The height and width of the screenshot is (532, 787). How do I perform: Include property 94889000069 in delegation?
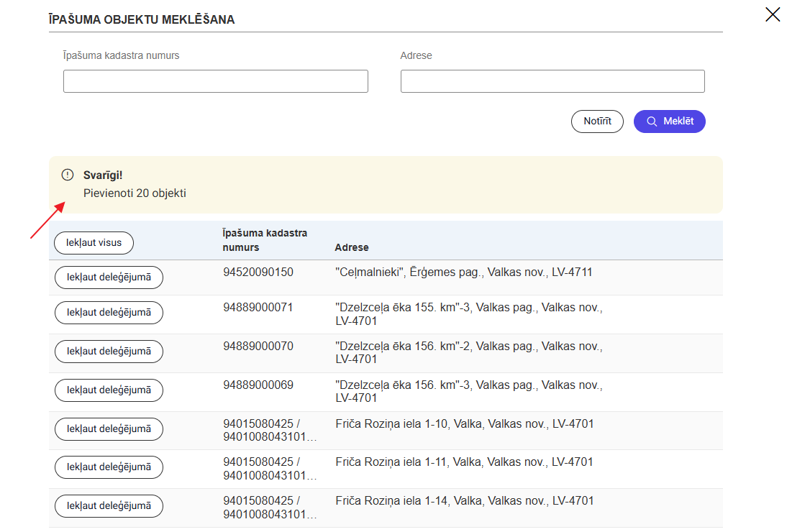coord(109,390)
